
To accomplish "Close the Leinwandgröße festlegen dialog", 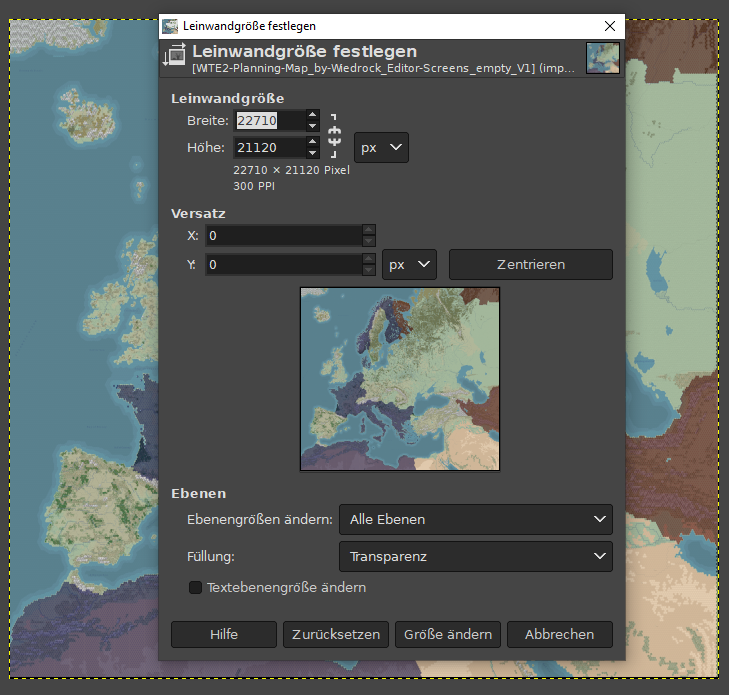I will pos(610,26).
